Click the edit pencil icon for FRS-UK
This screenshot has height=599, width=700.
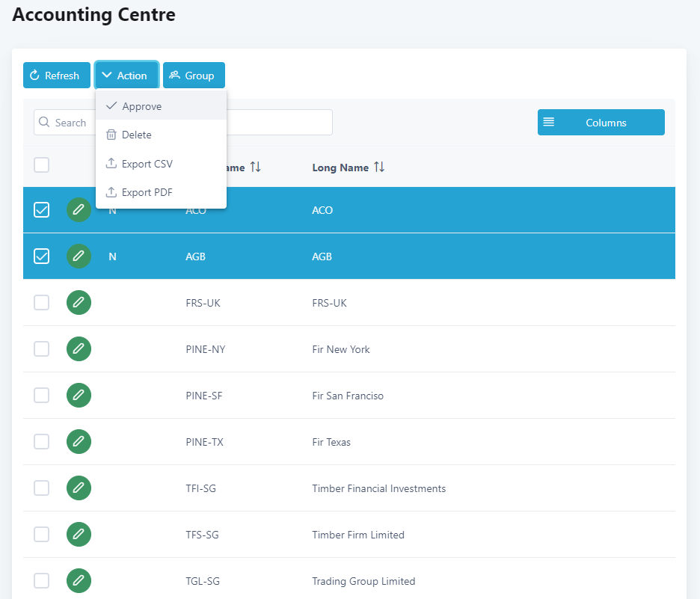point(79,303)
